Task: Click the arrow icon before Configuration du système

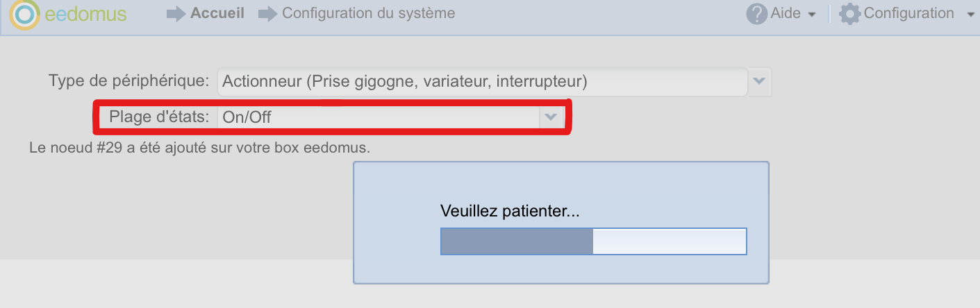Action: point(267,14)
